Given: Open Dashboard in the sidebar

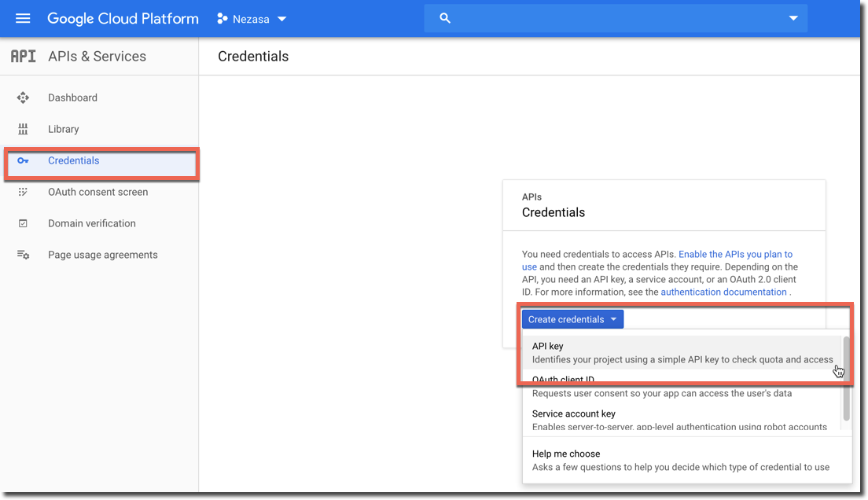Looking at the screenshot, I should [72, 98].
